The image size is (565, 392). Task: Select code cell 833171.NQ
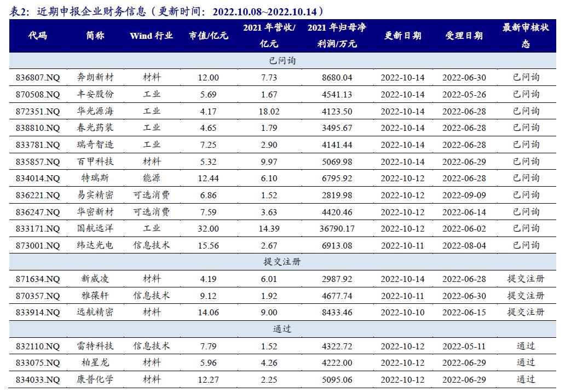click(x=38, y=229)
